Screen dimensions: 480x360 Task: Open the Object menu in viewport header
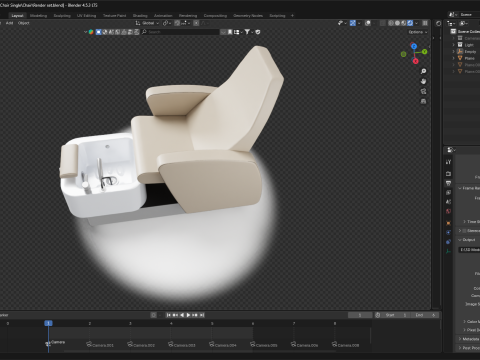click(24, 23)
